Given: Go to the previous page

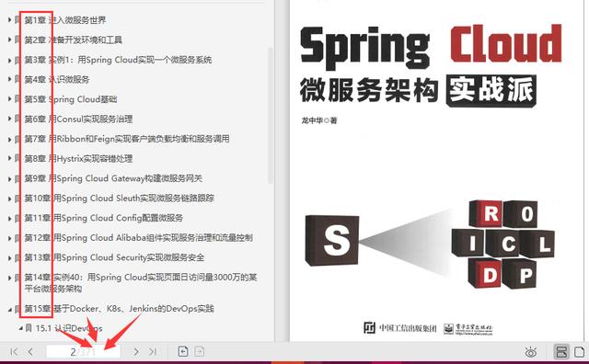Looking at the screenshot, I should pos(30,352).
